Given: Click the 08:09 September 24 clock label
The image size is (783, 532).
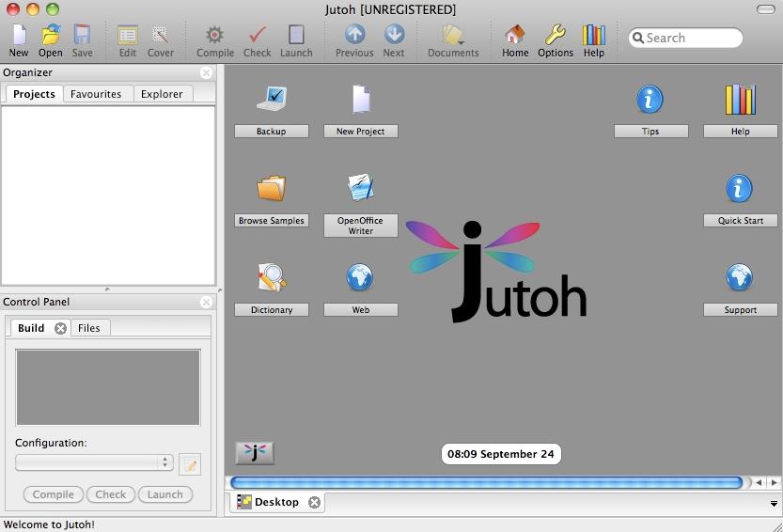Looking at the screenshot, I should tap(501, 454).
